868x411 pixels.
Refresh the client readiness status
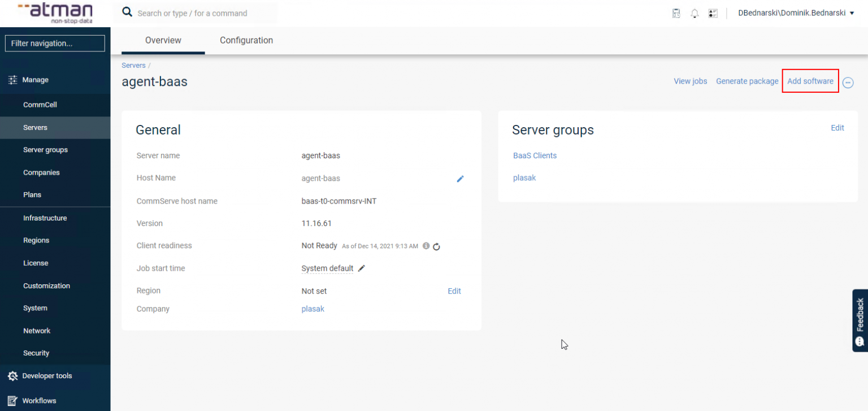coord(436,246)
